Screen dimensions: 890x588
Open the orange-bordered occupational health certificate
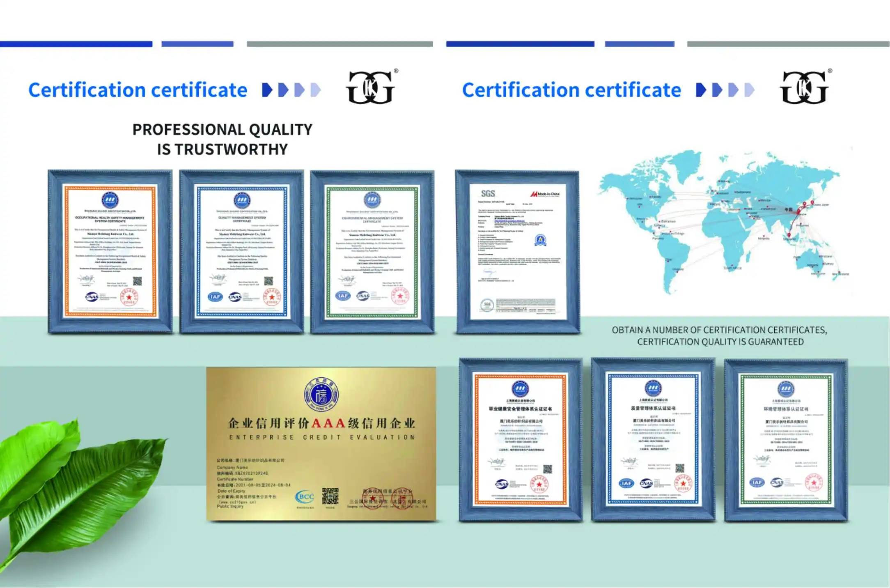[x=110, y=251]
